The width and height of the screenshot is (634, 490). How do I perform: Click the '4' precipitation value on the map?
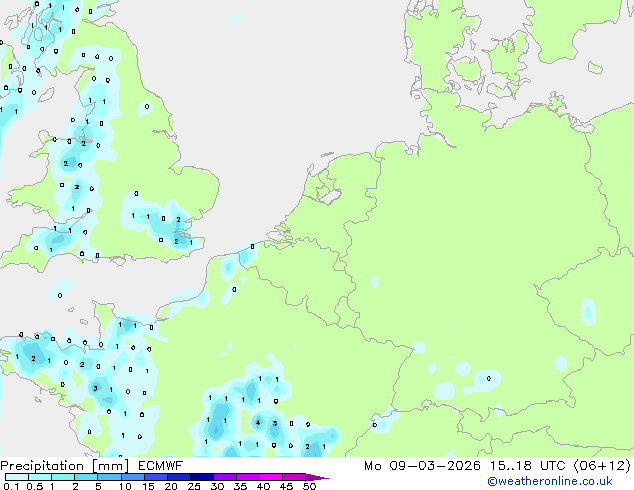point(258,423)
